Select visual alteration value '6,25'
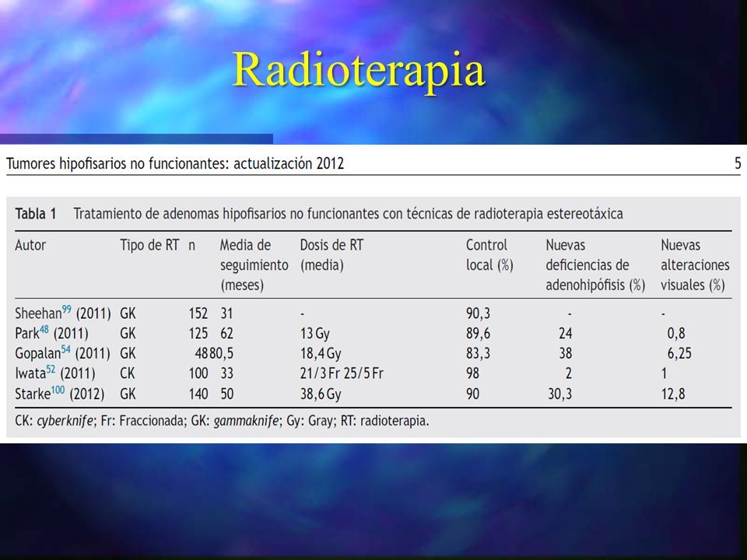Screen dimensions: 747x560 (x=679, y=353)
